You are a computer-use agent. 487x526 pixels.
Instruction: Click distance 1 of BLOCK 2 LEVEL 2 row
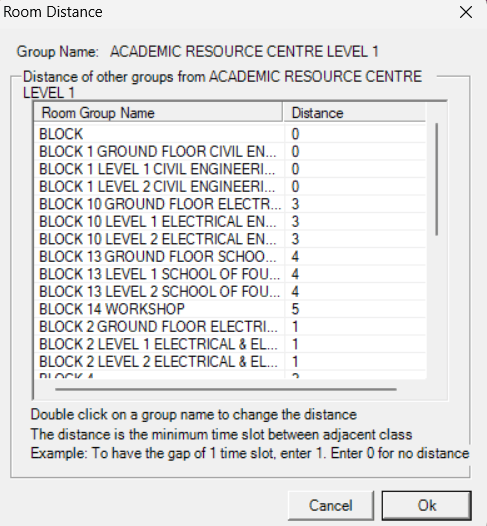295,361
